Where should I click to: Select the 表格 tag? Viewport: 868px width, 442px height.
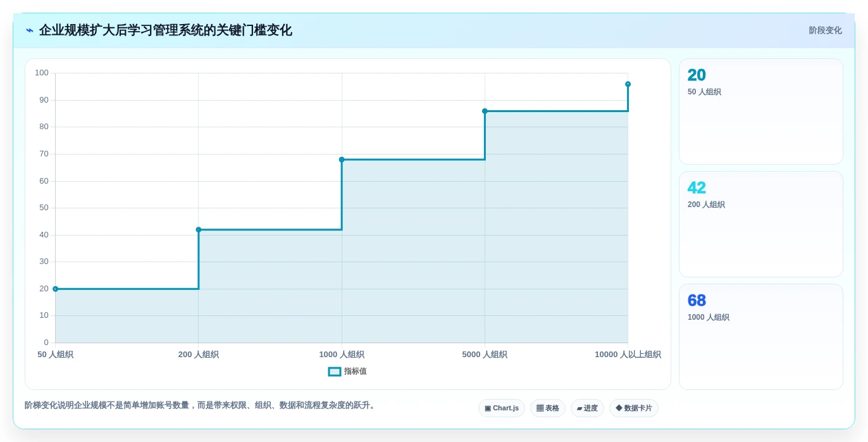coord(548,408)
